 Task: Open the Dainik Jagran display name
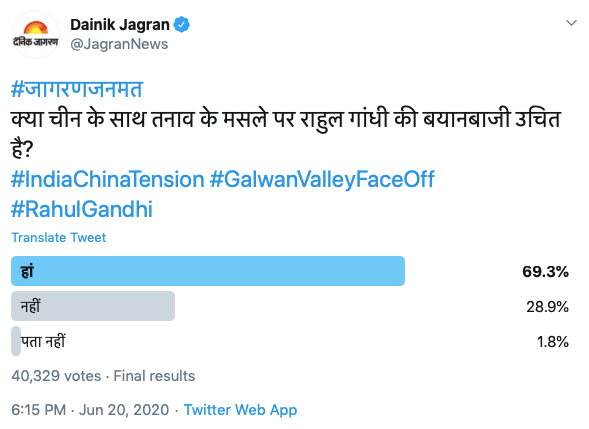[120, 25]
